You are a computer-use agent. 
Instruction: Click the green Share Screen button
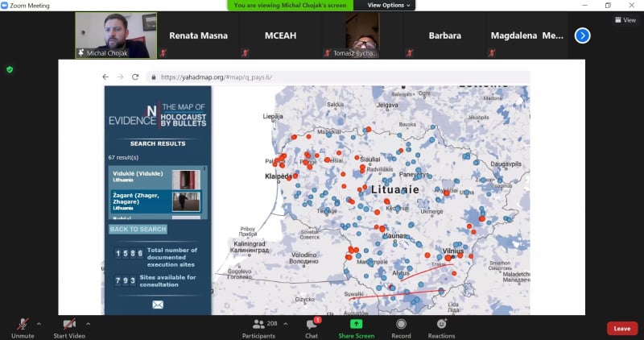pos(356,328)
